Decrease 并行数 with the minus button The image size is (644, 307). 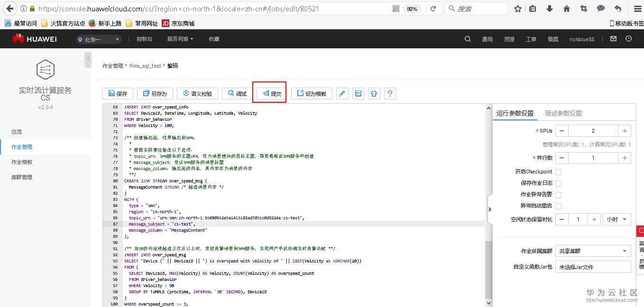(x=561, y=158)
